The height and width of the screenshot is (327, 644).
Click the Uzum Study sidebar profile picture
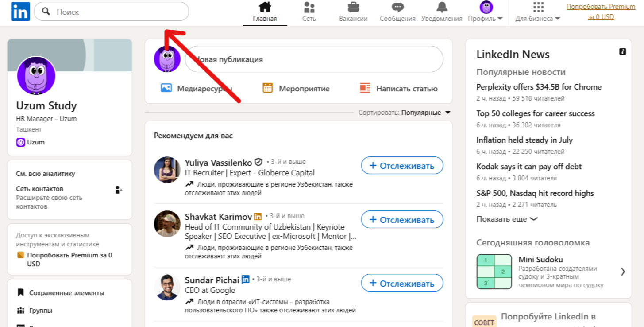36,76
